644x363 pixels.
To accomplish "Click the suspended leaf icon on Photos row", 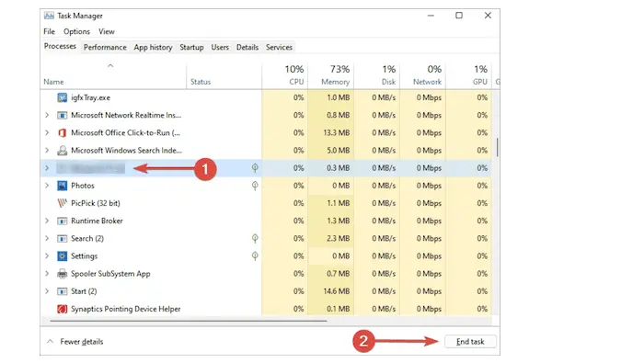I will tap(255, 186).
